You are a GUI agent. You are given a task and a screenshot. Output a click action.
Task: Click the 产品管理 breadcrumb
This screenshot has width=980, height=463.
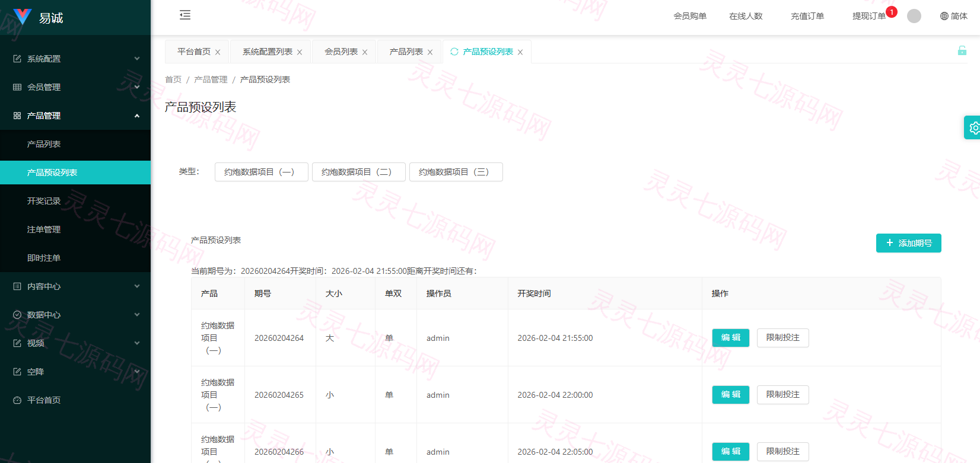[211, 79]
